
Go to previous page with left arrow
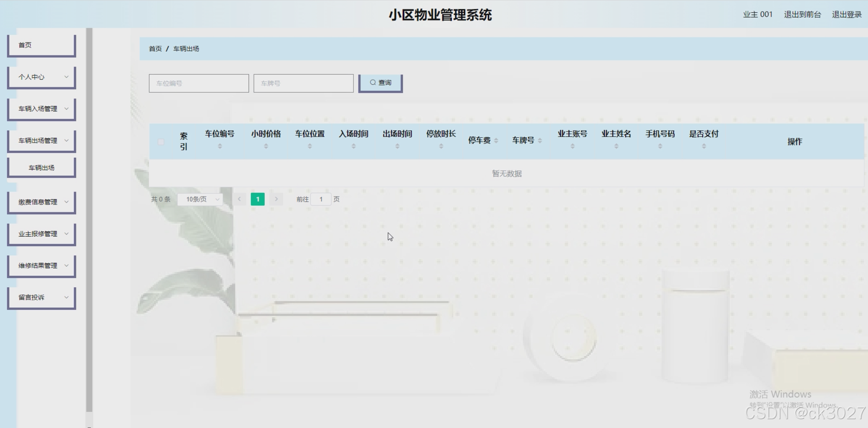[239, 199]
